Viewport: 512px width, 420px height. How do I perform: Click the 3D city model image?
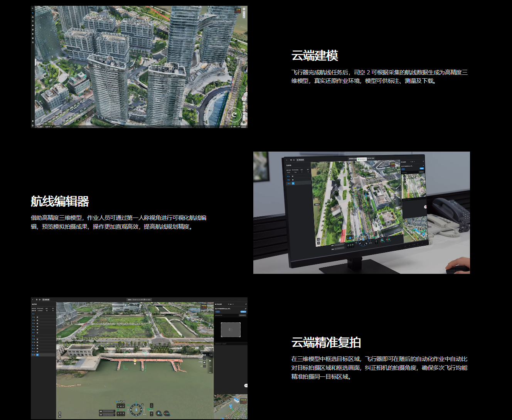coord(139,66)
